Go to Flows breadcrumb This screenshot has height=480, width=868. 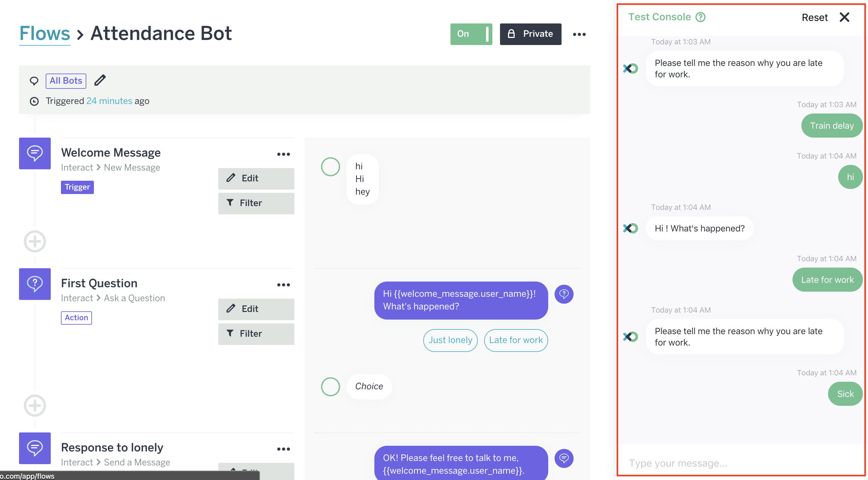(x=44, y=33)
